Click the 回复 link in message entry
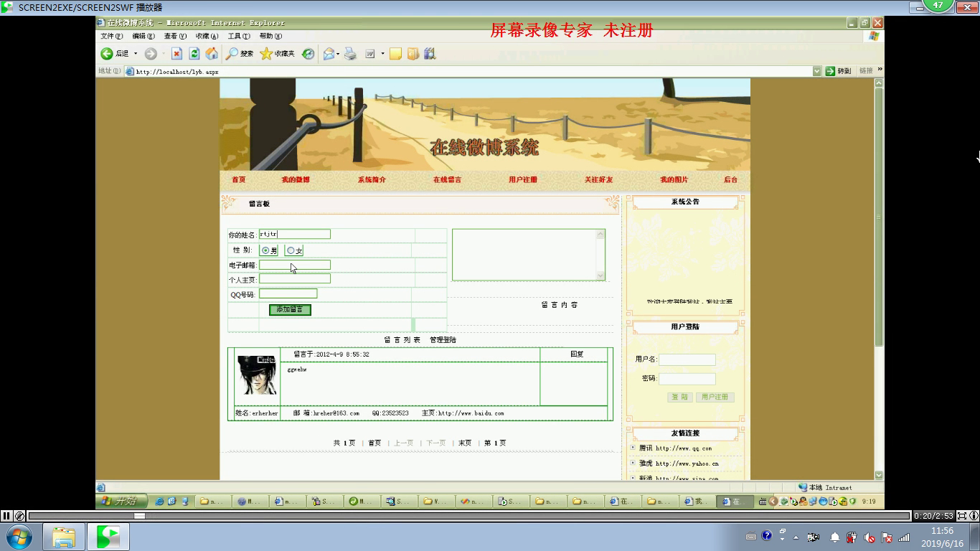 [577, 354]
